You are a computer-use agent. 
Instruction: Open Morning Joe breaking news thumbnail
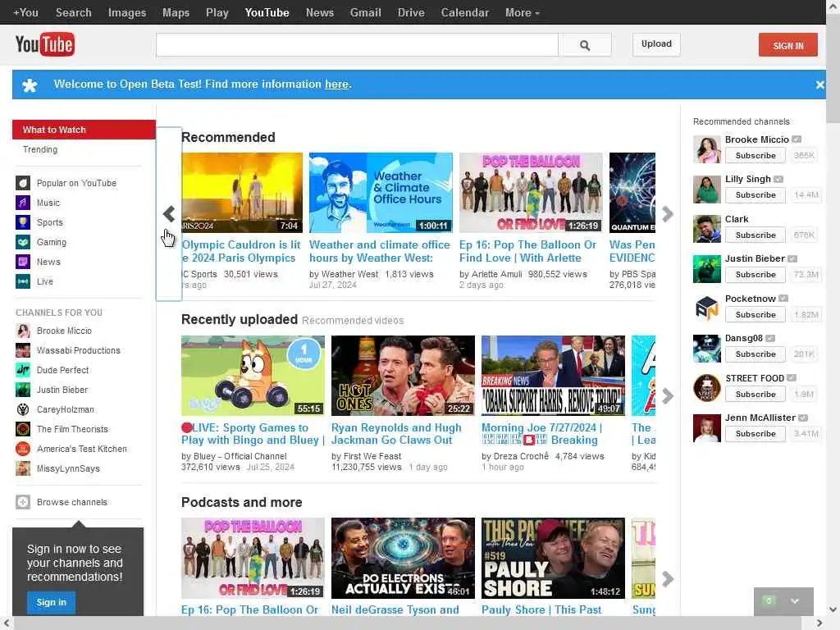(553, 376)
